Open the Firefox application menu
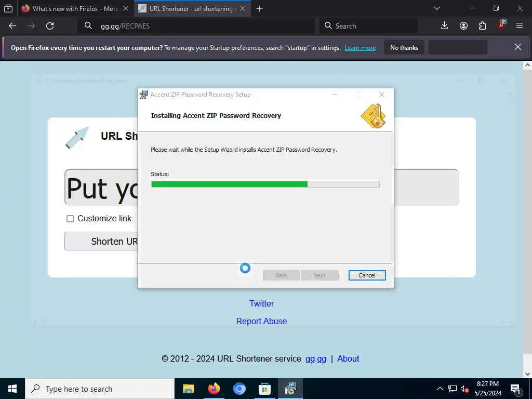 (x=520, y=26)
